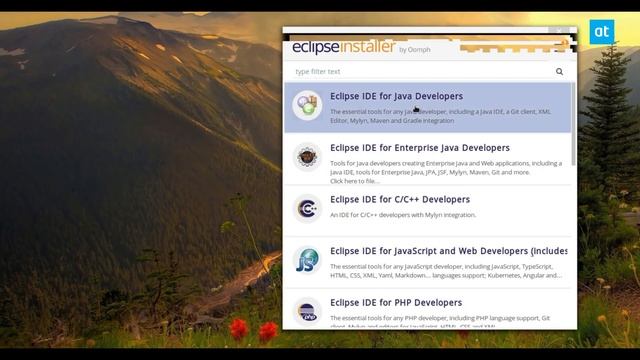Click the Java Developers 'The essential tools for any Java developer' description

pos(440,116)
